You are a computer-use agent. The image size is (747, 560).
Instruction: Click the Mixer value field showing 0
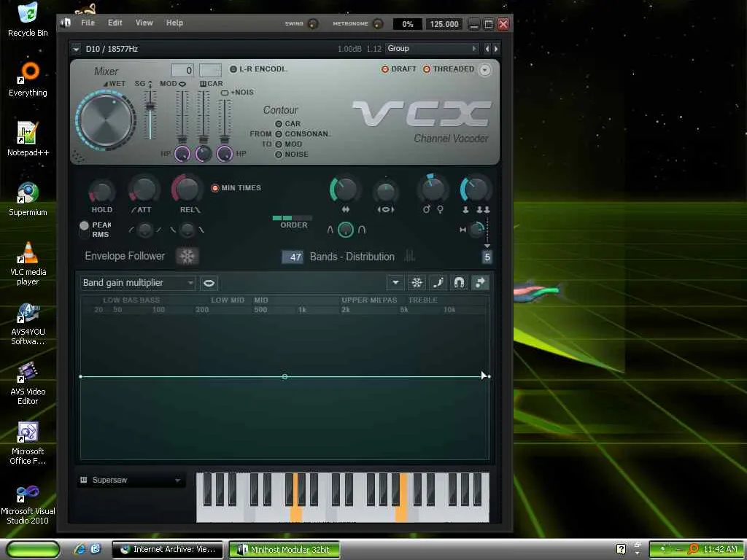(182, 71)
